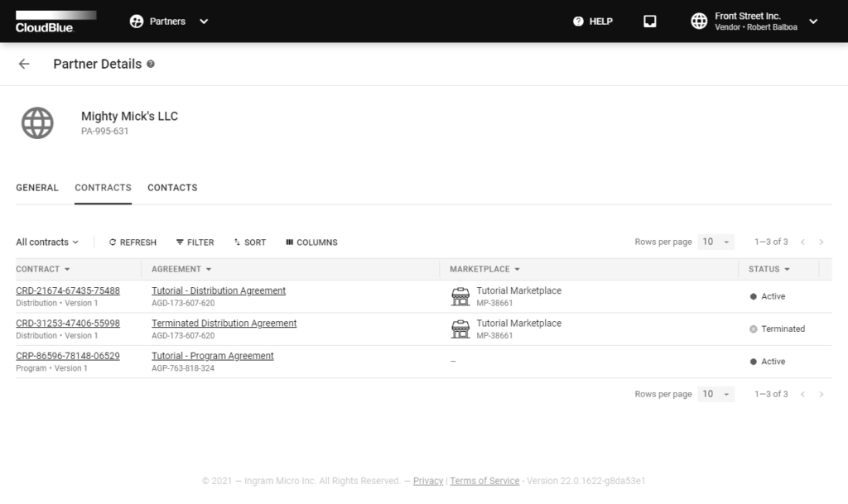Open the All contracts view dropdown

coord(47,242)
